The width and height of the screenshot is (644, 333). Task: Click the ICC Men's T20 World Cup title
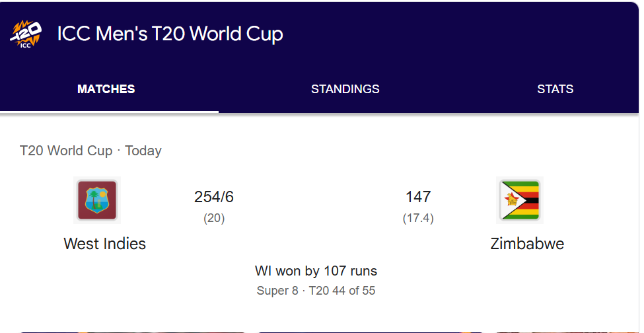pos(170,34)
